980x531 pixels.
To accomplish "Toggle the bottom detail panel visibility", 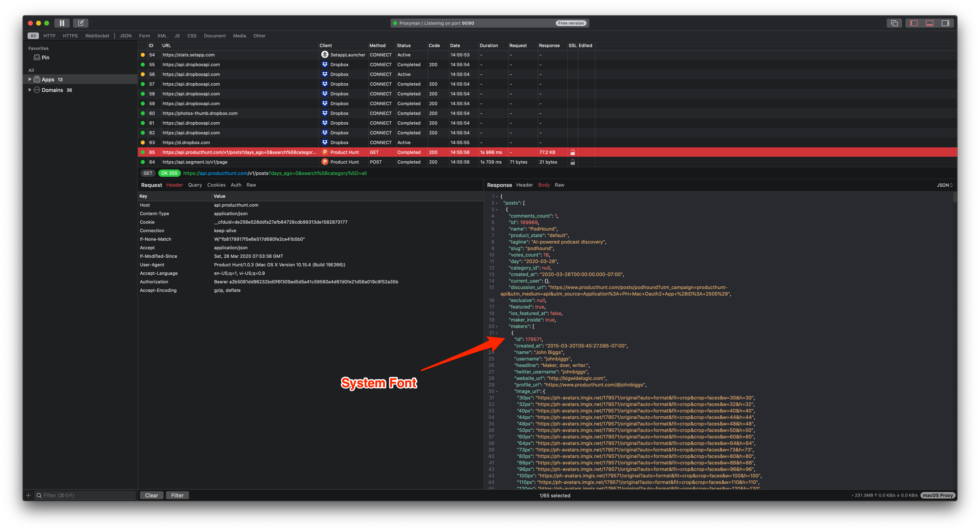I will [929, 23].
